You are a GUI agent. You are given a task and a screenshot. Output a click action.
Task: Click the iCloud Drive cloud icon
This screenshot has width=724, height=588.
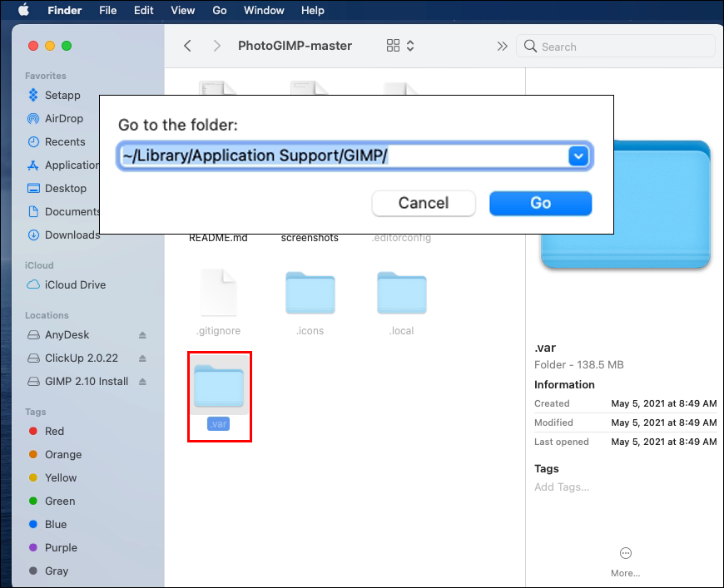tap(33, 284)
